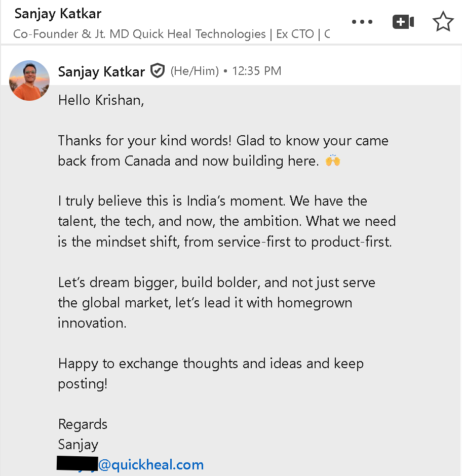Click the (He/Him) pronouns label
The height and width of the screenshot is (476, 462).
coord(195,71)
